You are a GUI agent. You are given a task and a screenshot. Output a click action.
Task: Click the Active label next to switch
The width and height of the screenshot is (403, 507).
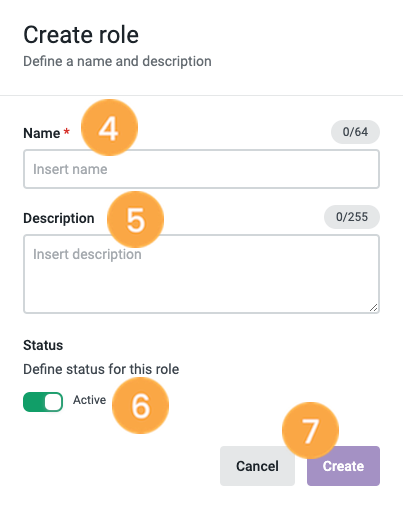[89, 400]
